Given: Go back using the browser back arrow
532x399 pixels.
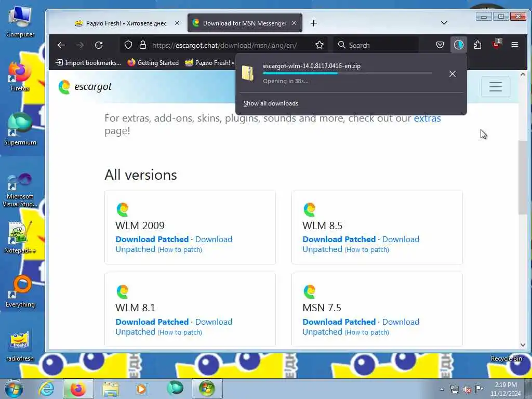Looking at the screenshot, I should (61, 45).
